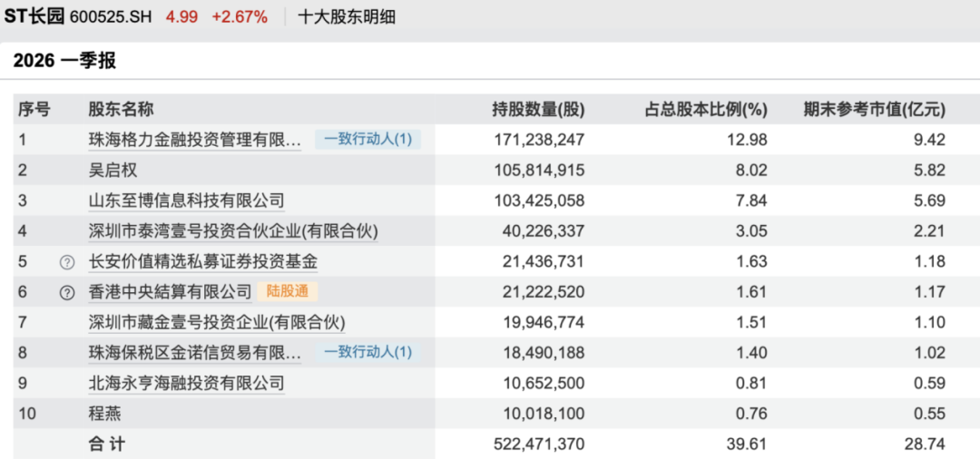Click the percentage 0.81
The image size is (980, 459).
point(752,383)
